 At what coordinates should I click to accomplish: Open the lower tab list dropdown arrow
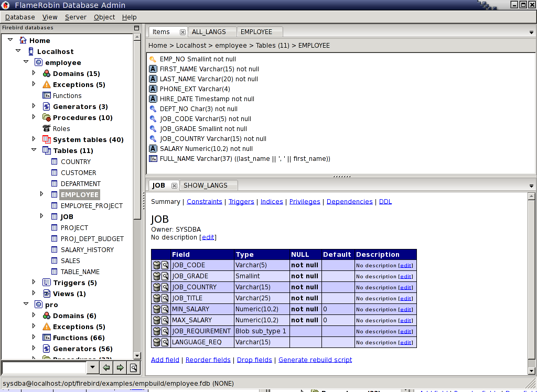point(531,186)
